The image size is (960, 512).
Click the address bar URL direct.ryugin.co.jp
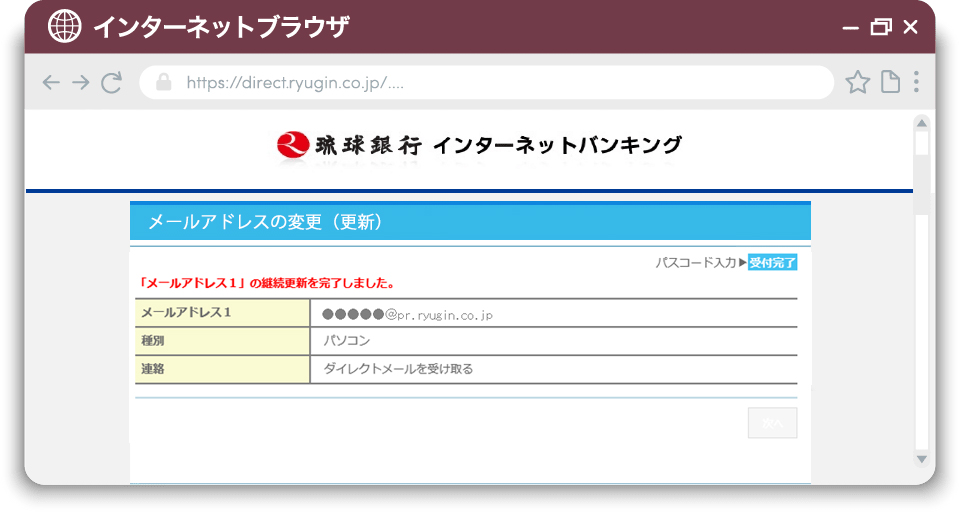295,83
